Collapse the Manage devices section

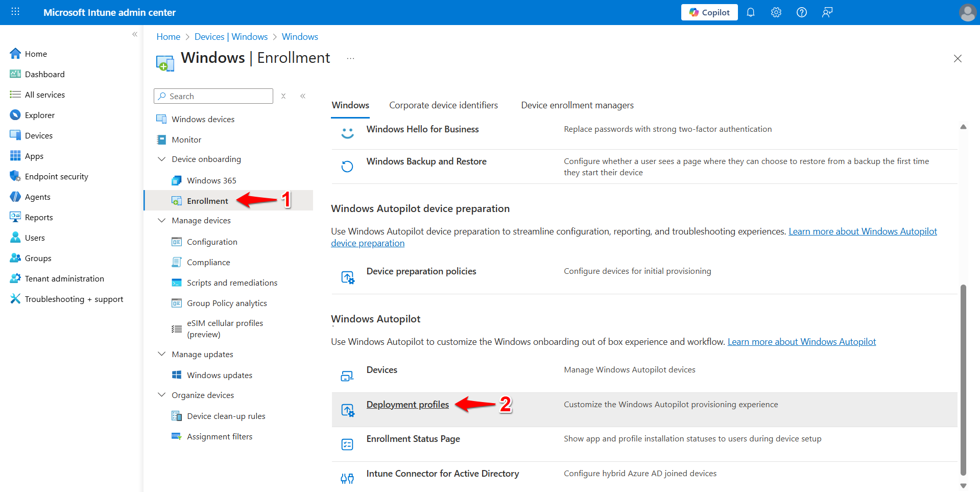tap(162, 220)
